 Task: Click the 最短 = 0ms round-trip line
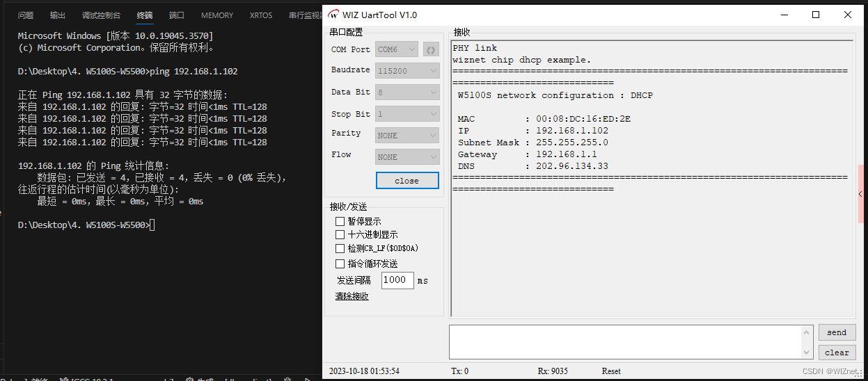click(x=120, y=202)
